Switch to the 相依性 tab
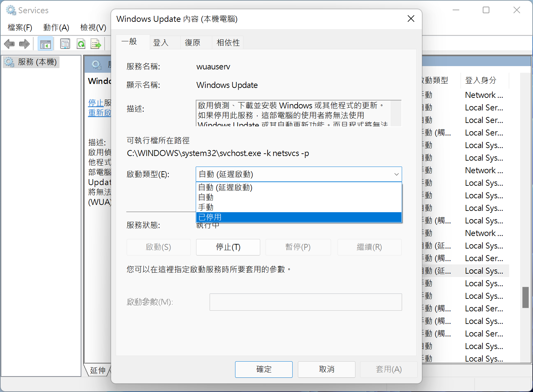This screenshot has height=392, width=533. pyautogui.click(x=228, y=43)
